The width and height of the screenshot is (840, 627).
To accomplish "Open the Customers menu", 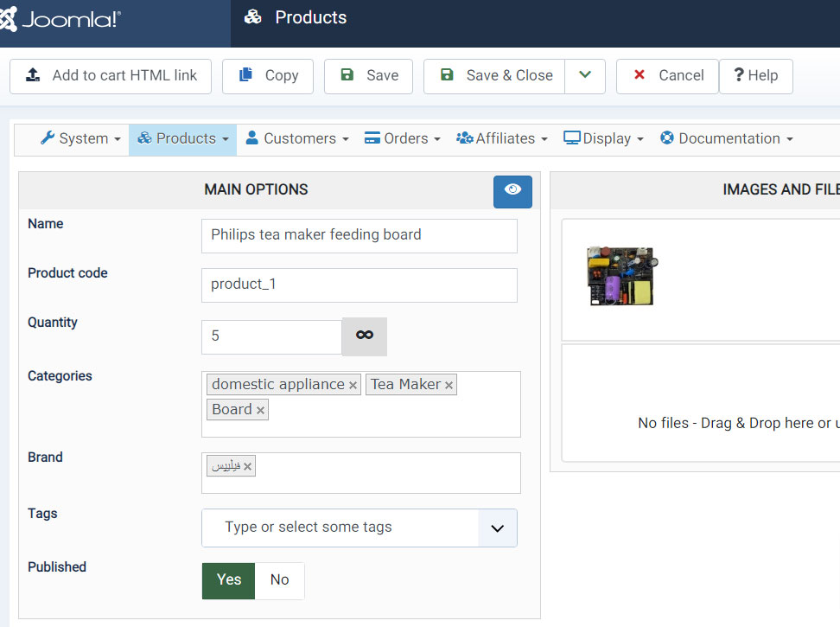I will [296, 138].
